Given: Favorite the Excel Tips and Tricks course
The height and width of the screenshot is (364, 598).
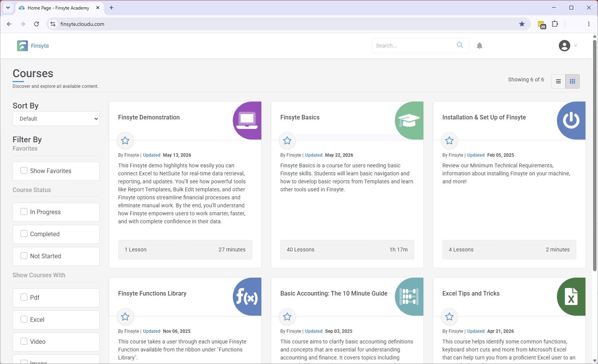Looking at the screenshot, I should [x=449, y=317].
